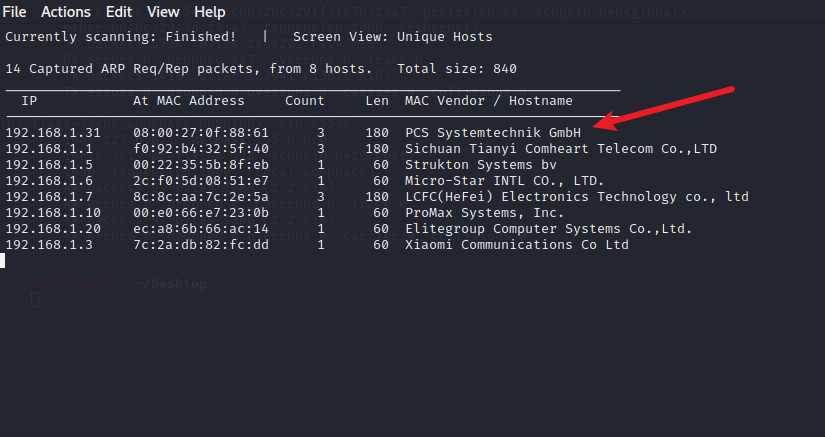Image resolution: width=825 pixels, height=437 pixels.
Task: Click vendor Strukton Systems bv
Action: point(481,165)
